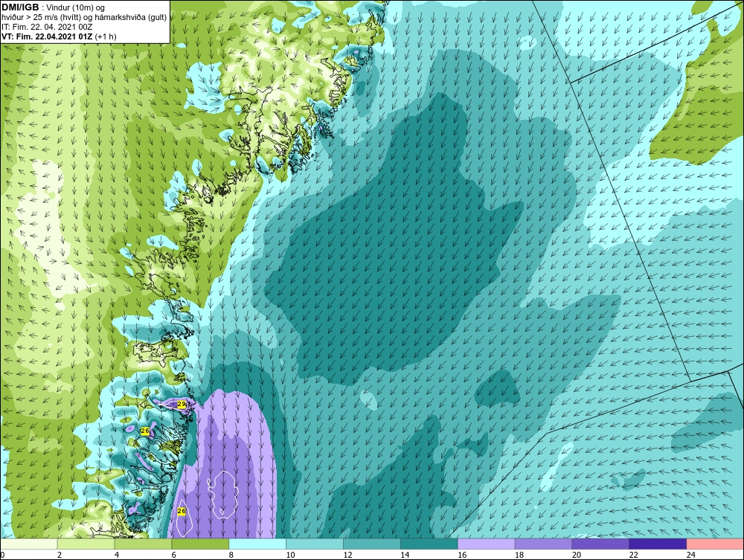The width and height of the screenshot is (744, 560).
Task: Click the scale value 14
Action: [405, 555]
